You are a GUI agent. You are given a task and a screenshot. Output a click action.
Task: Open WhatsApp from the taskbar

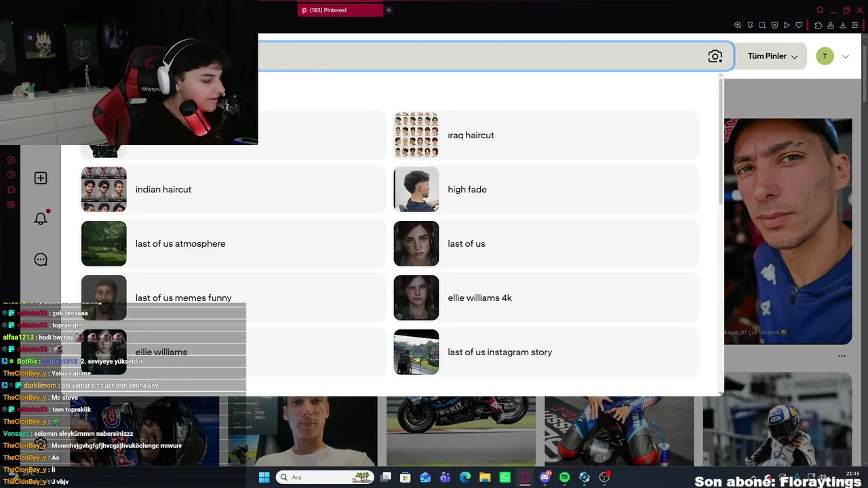coord(505,477)
